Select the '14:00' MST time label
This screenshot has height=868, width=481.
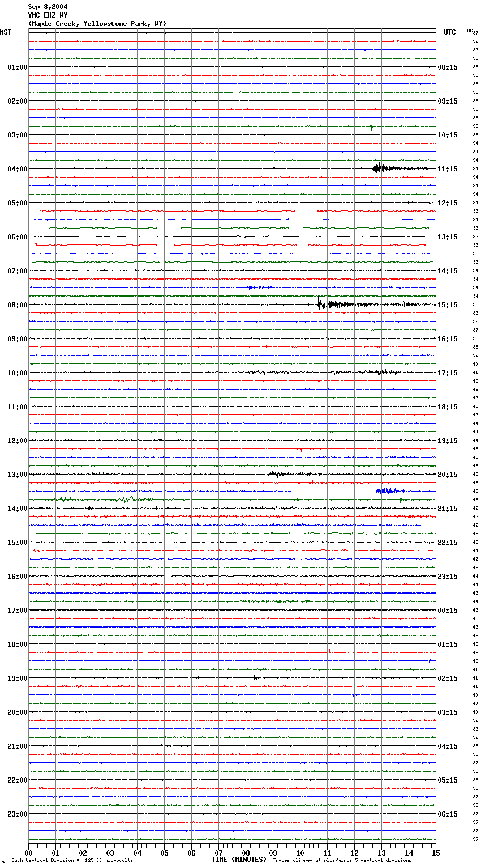pyautogui.click(x=18, y=509)
